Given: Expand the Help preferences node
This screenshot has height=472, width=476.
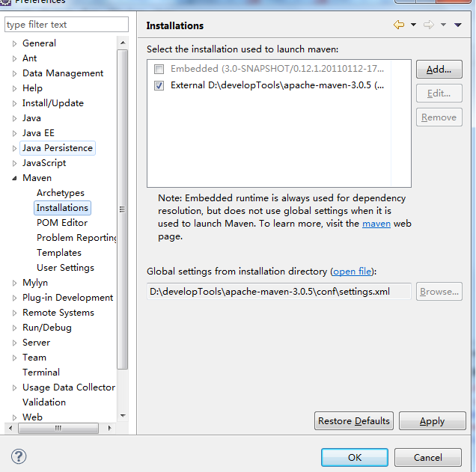Looking at the screenshot, I should click(14, 88).
